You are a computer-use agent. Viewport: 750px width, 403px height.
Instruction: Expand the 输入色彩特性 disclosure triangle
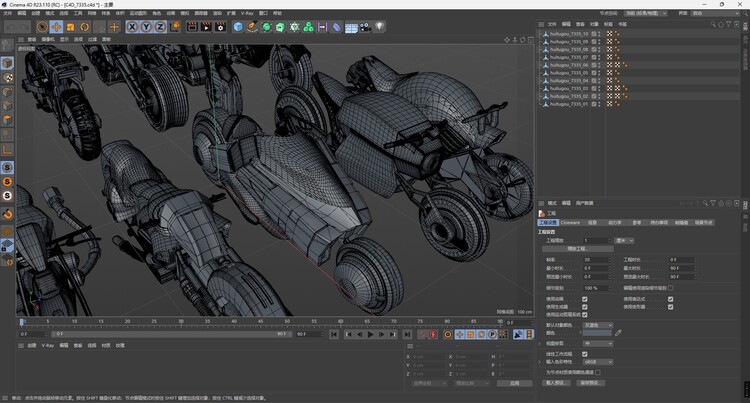point(540,362)
